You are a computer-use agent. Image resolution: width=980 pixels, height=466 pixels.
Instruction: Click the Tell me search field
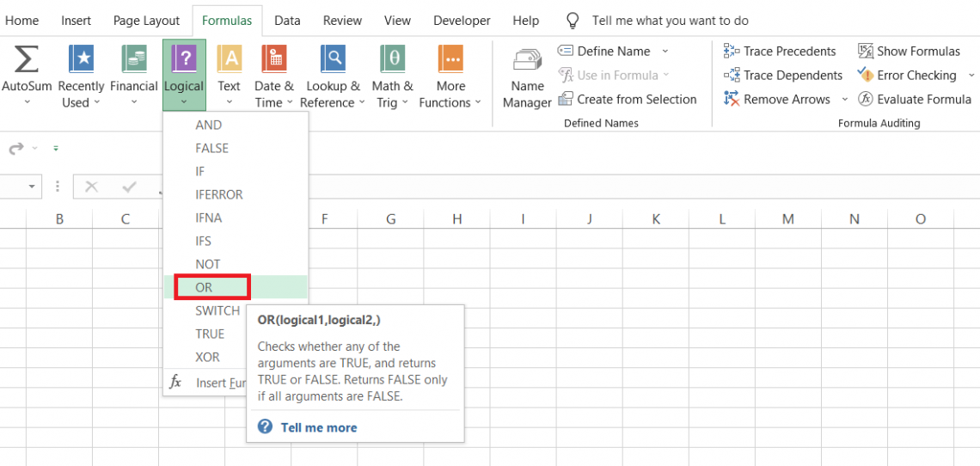pos(671,21)
